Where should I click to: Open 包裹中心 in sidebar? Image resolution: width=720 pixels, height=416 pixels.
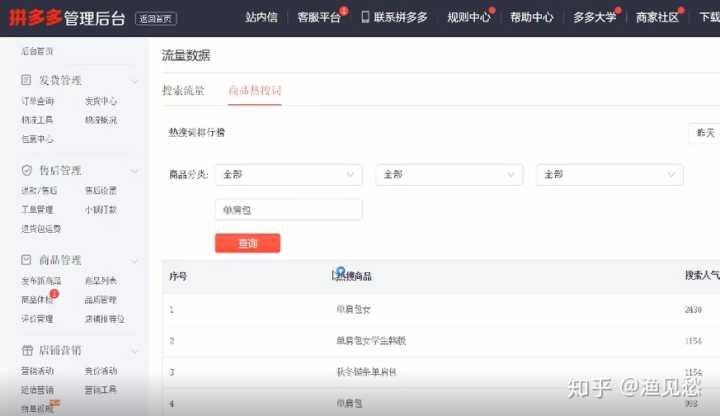point(37,139)
